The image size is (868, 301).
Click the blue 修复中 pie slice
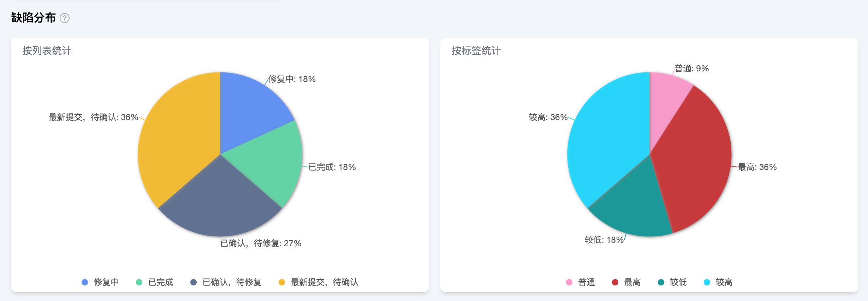(251, 110)
